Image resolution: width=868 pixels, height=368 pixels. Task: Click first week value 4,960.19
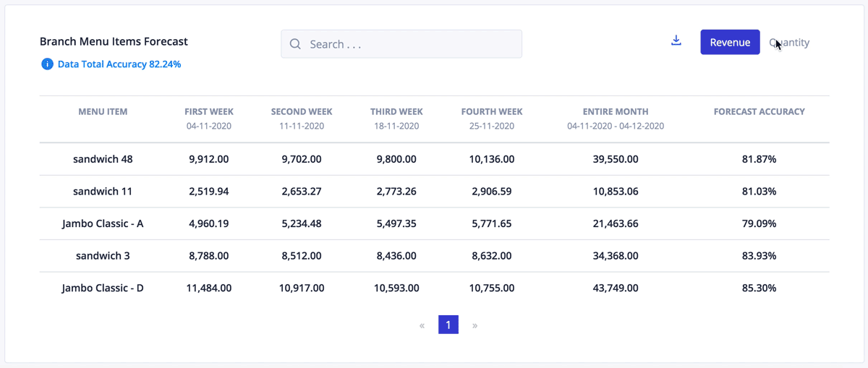(x=209, y=223)
